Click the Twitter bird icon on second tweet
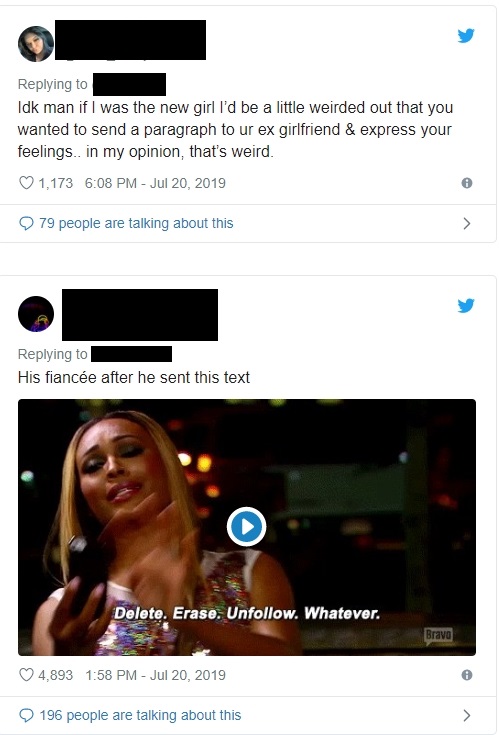 coord(466,306)
